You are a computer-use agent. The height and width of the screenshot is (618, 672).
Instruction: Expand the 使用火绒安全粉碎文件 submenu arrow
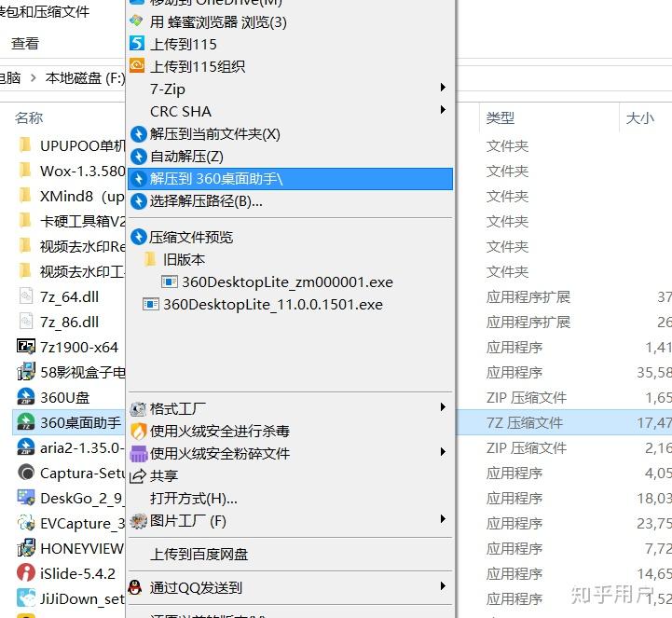click(443, 452)
